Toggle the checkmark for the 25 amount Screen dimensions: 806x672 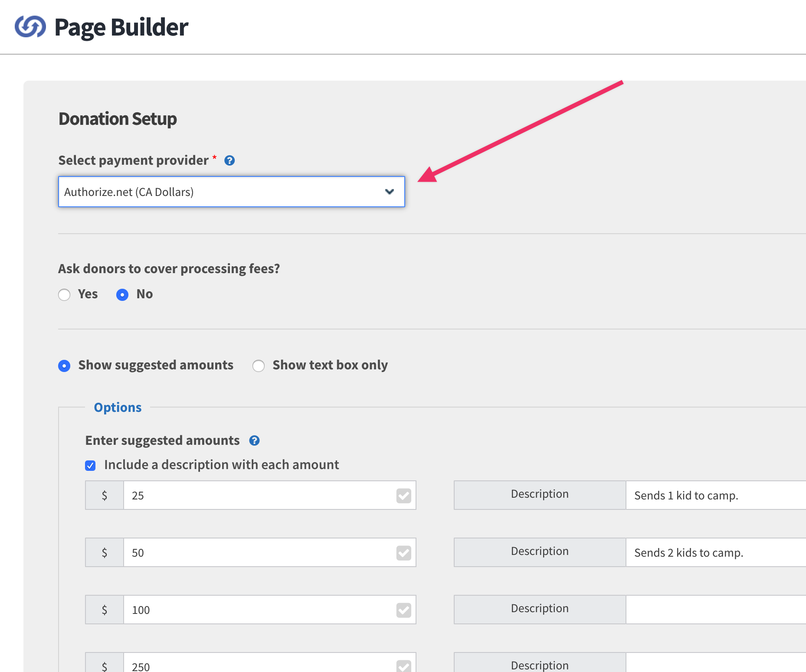coord(404,496)
